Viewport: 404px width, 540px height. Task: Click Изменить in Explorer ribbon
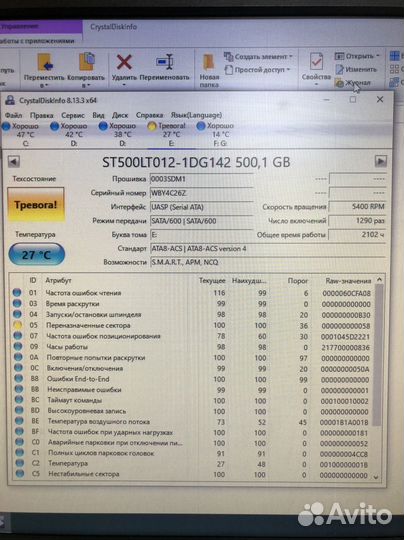pos(357,69)
